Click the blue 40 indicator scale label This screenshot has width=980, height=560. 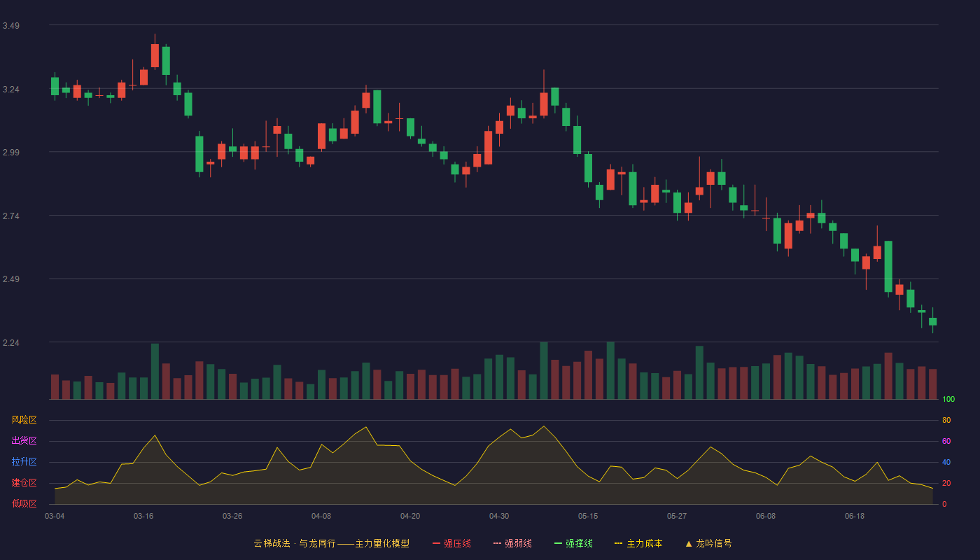tap(946, 463)
